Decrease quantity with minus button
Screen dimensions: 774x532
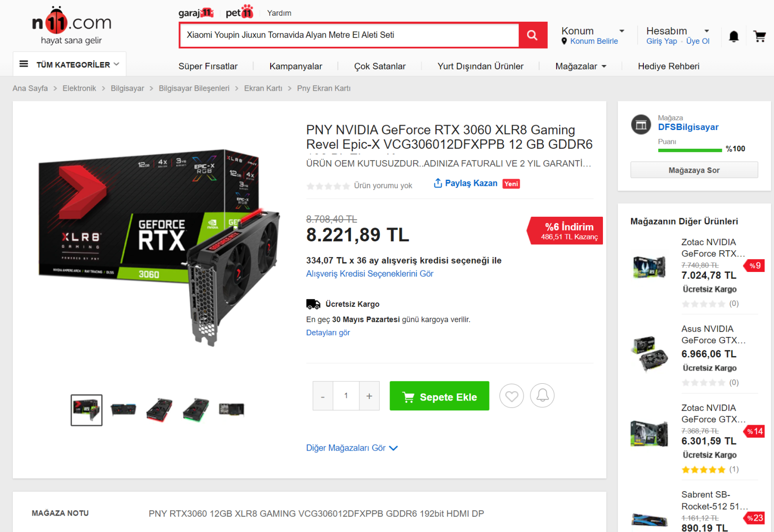(323, 396)
